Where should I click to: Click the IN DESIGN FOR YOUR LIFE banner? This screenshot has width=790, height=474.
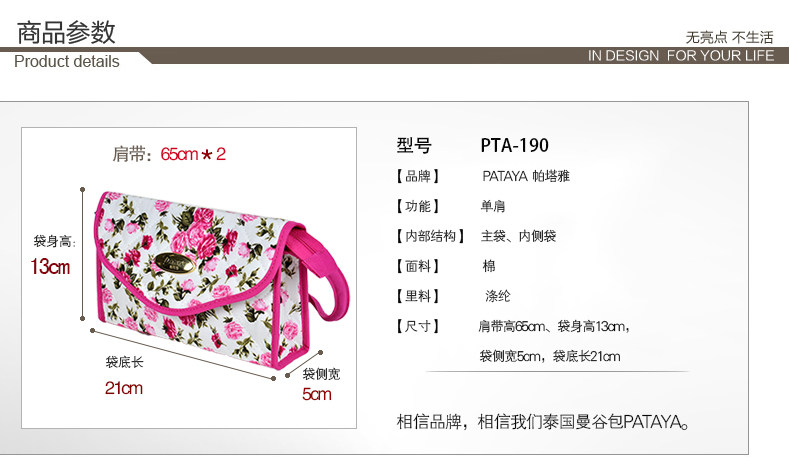click(x=681, y=55)
